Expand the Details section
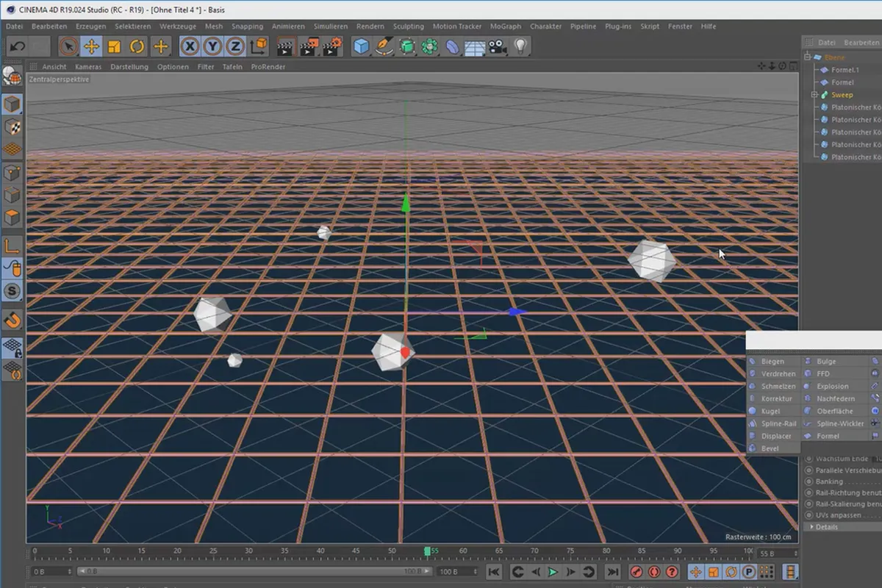 pyautogui.click(x=812, y=527)
